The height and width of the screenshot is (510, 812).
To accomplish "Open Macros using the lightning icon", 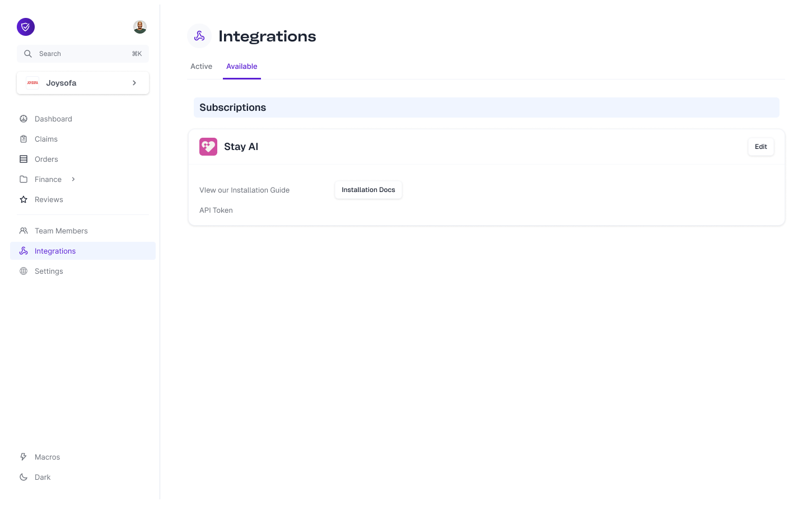I will (23, 457).
